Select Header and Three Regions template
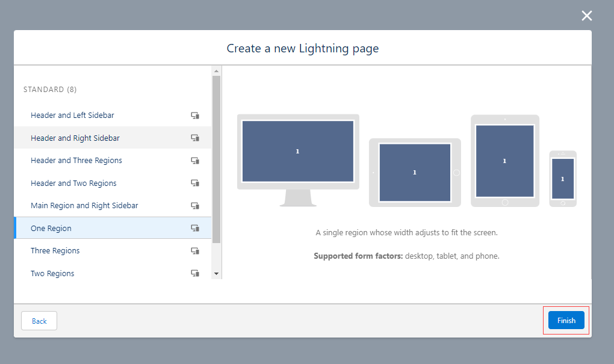Viewport: 614px width, 364px height. [76, 161]
